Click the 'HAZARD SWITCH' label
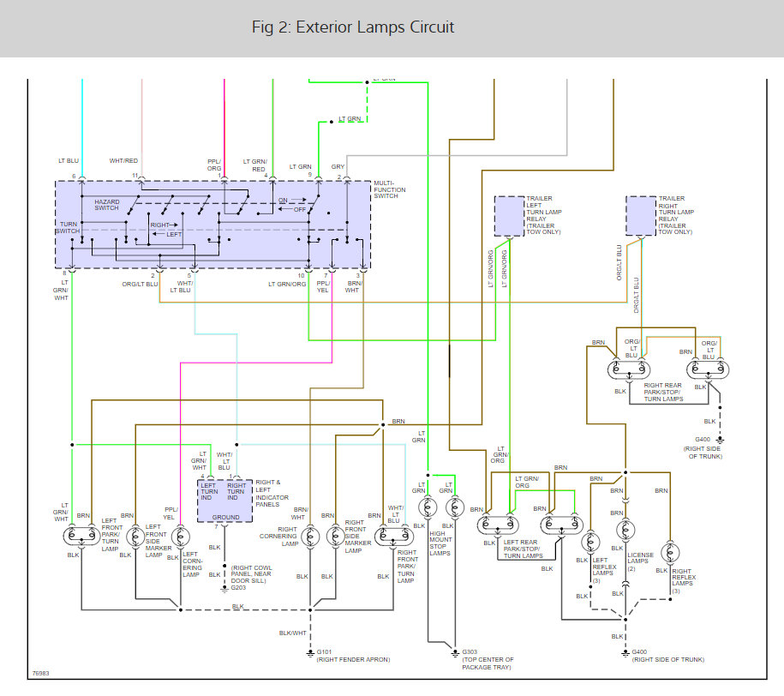 tap(107, 205)
